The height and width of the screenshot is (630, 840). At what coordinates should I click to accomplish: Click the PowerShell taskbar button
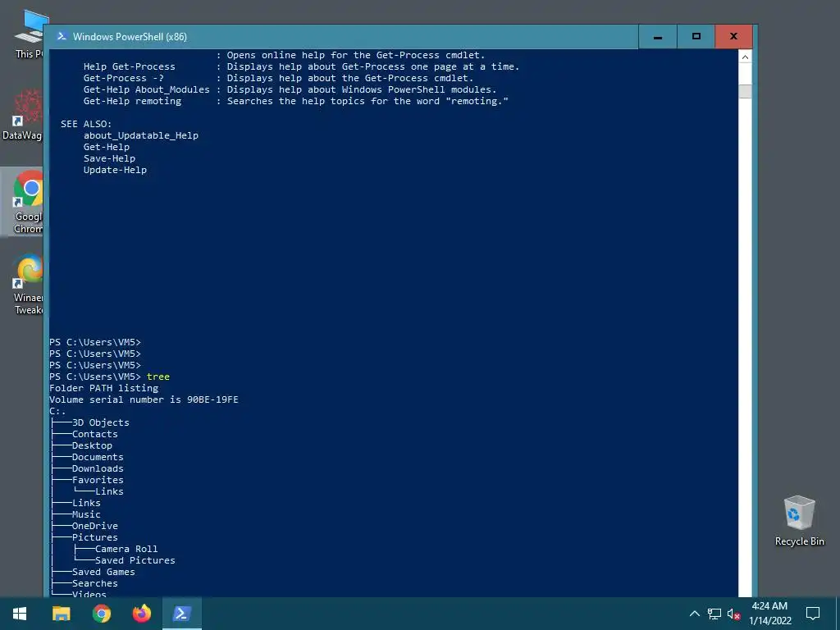[x=182, y=614]
